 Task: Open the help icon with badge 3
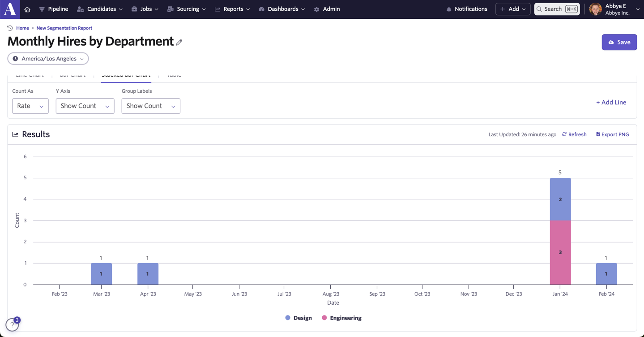coord(12,324)
